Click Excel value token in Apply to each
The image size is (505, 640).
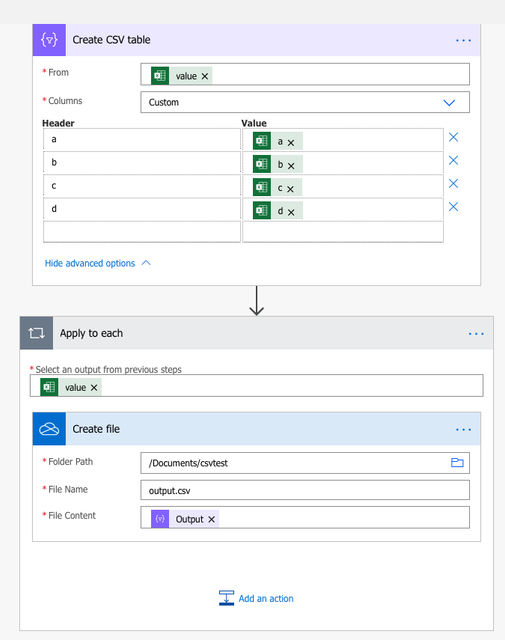point(71,387)
